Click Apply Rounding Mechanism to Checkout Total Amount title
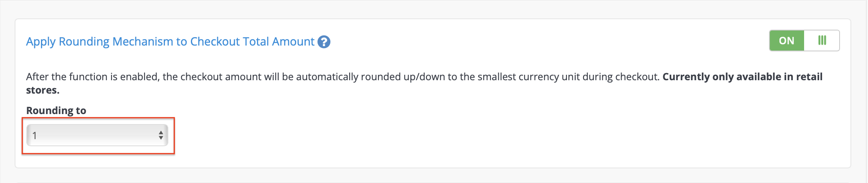The height and width of the screenshot is (183, 868). click(170, 42)
